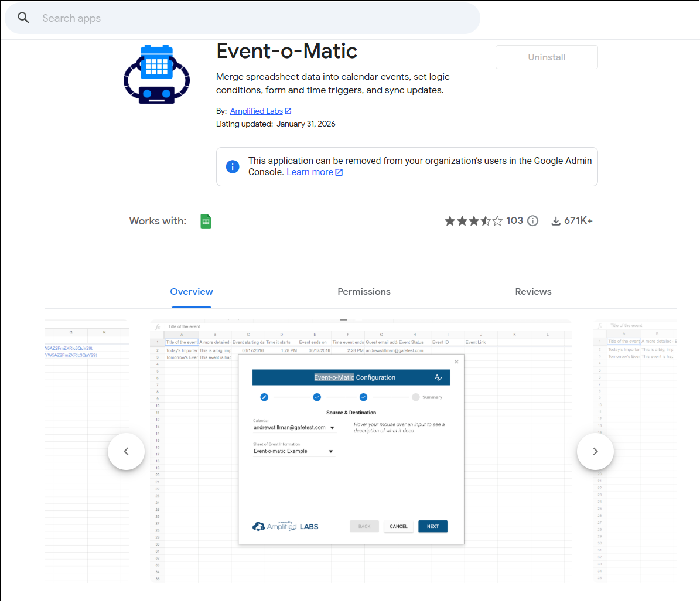
Task: Switch to the Overview tab
Action: coord(192,292)
